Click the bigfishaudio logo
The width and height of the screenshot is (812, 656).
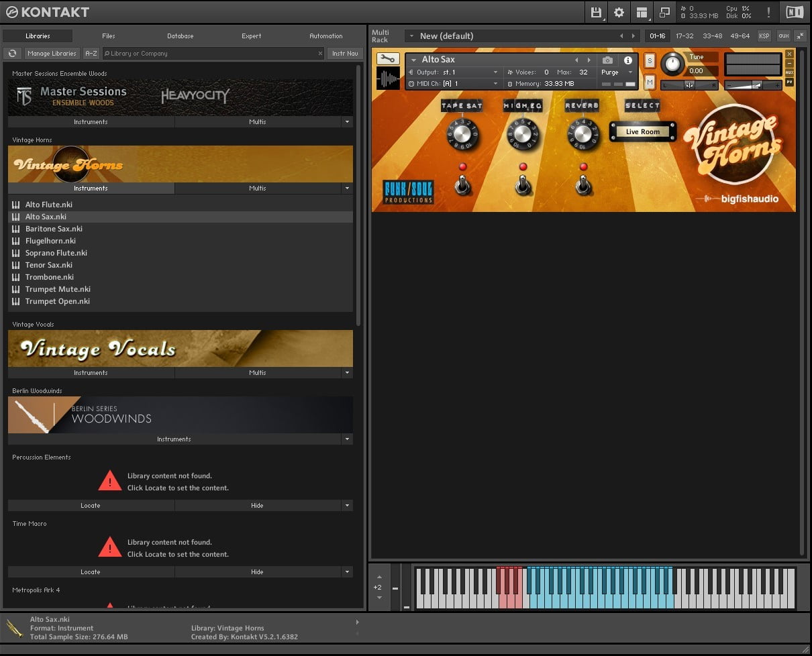[x=738, y=199]
